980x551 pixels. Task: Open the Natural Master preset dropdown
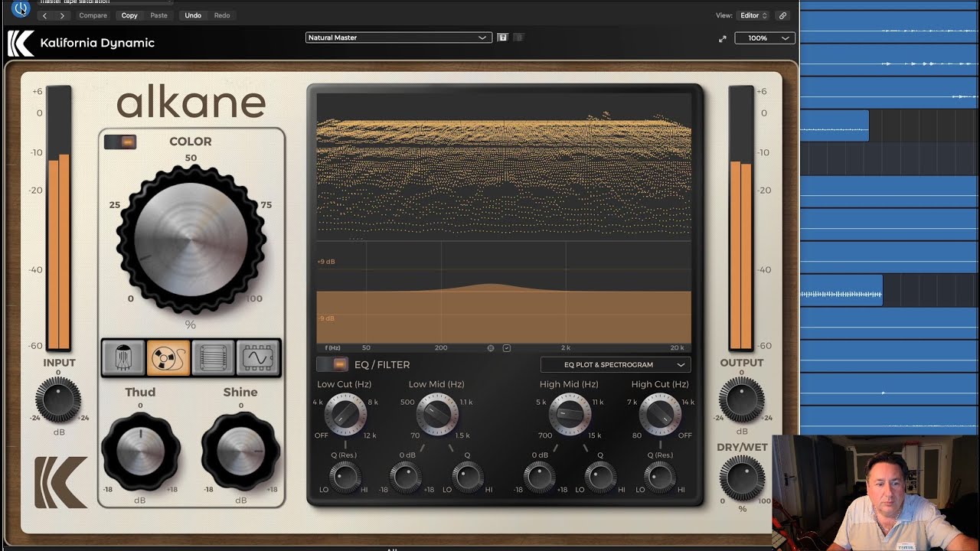tap(398, 37)
